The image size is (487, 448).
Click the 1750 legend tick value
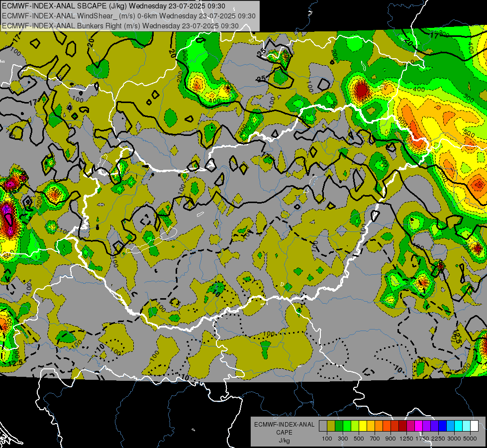pyautogui.click(x=422, y=439)
